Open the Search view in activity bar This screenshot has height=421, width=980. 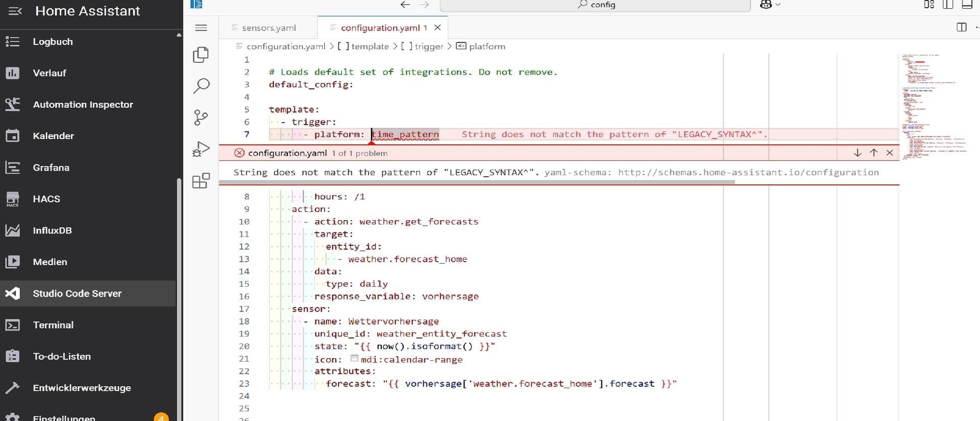coord(201,86)
